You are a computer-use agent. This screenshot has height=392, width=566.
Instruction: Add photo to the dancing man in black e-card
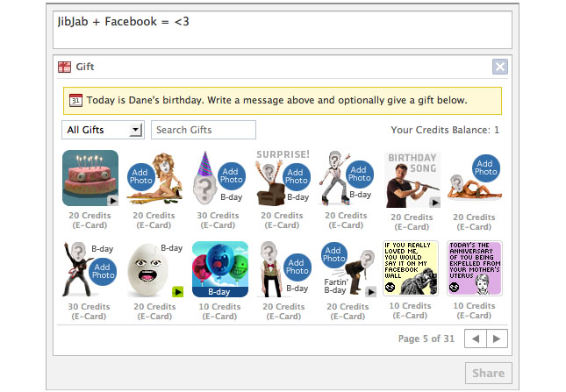[x=103, y=270]
